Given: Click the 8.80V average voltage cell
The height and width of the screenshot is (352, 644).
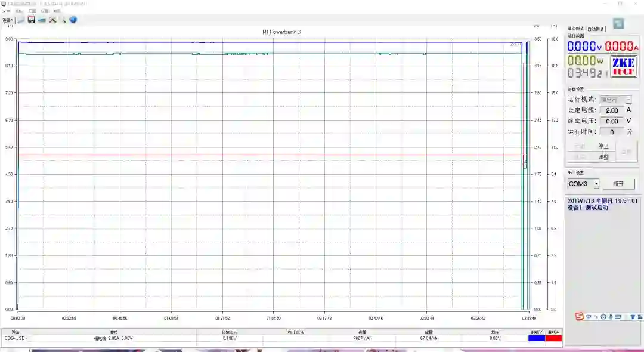Looking at the screenshot, I should point(495,338).
